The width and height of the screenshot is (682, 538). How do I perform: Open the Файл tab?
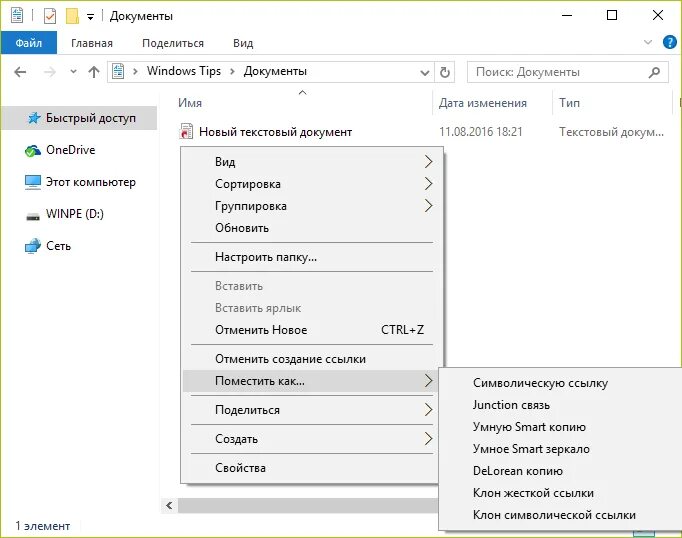click(x=28, y=43)
